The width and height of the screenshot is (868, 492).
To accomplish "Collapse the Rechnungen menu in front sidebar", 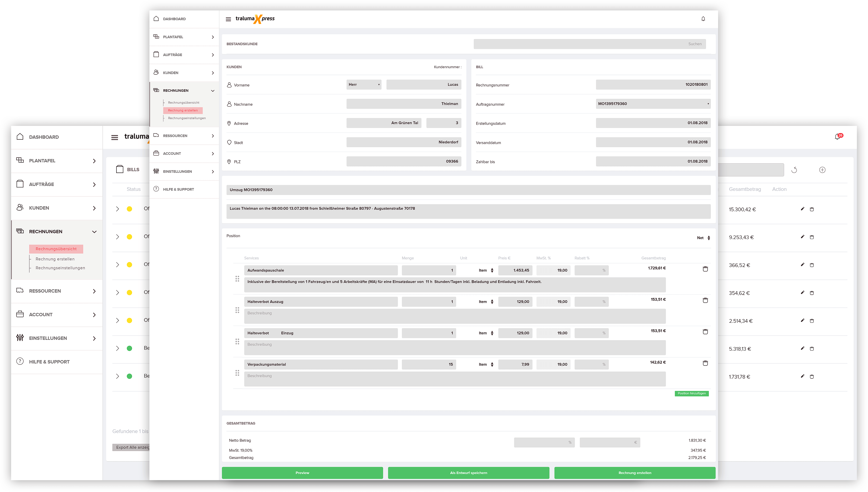I will pyautogui.click(x=213, y=91).
